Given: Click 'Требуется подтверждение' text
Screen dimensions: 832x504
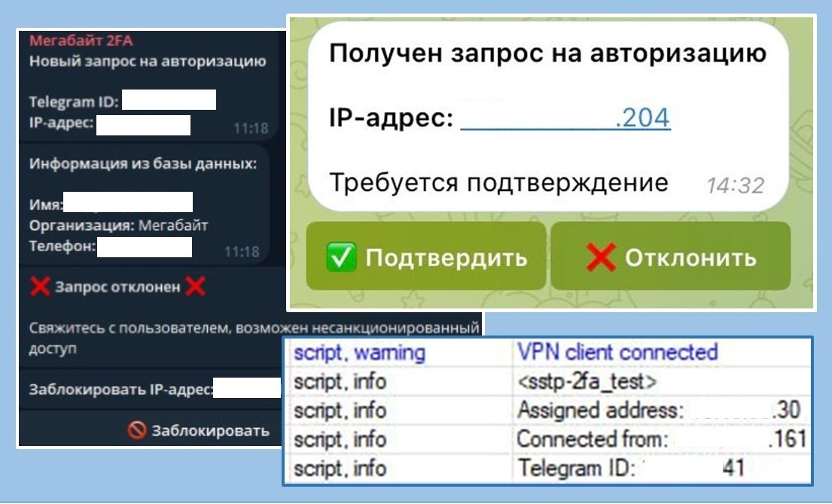Looking at the screenshot, I should coord(498,182).
